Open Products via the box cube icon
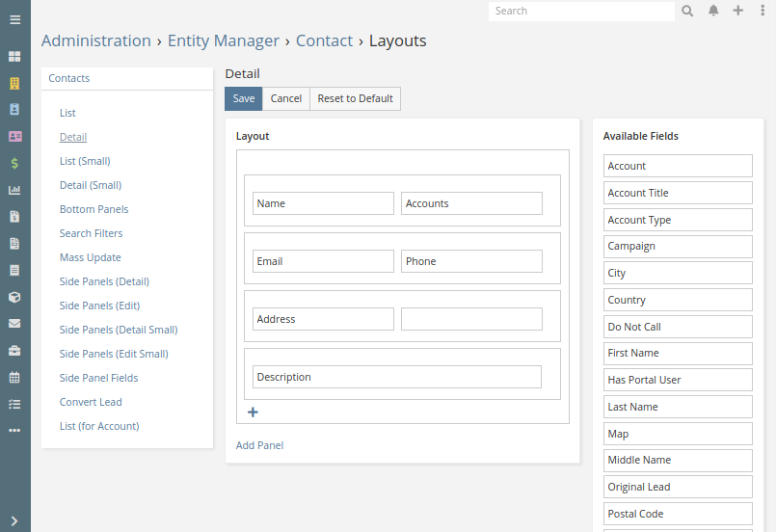The image size is (776, 532). (x=14, y=297)
